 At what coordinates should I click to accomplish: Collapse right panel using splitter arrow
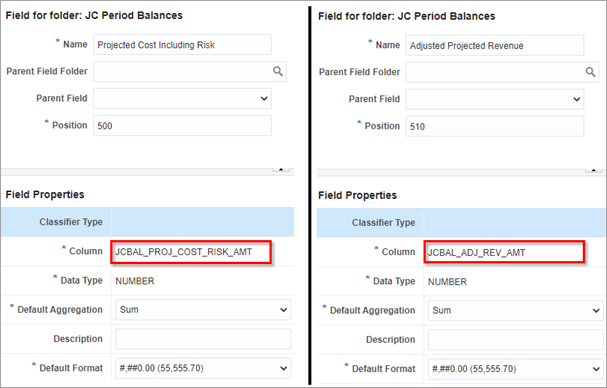[x=593, y=170]
